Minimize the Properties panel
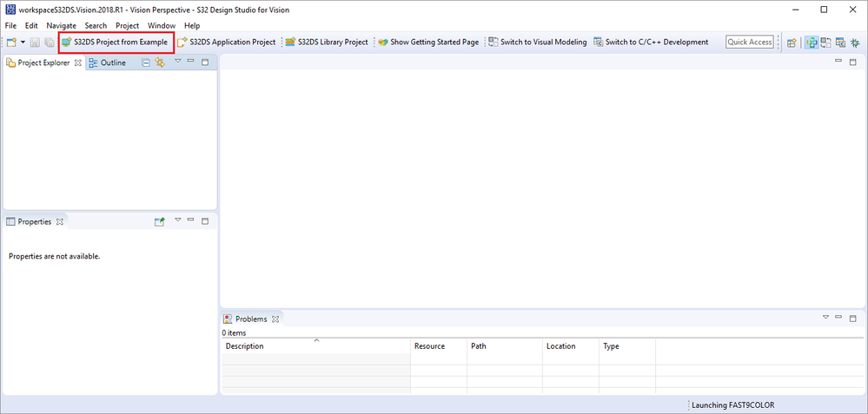 click(191, 220)
